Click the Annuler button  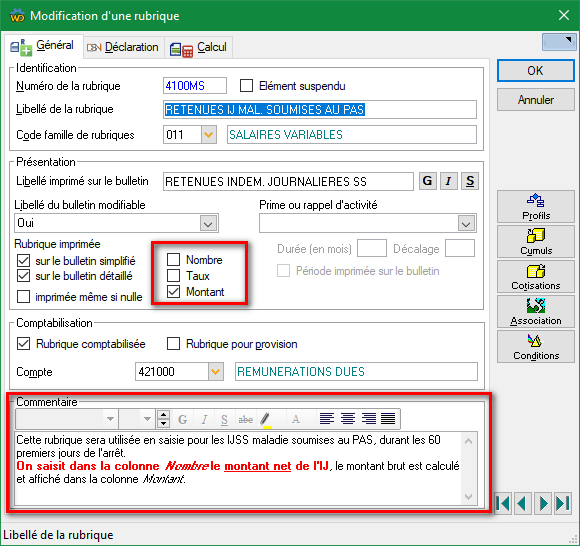pyautogui.click(x=535, y=100)
